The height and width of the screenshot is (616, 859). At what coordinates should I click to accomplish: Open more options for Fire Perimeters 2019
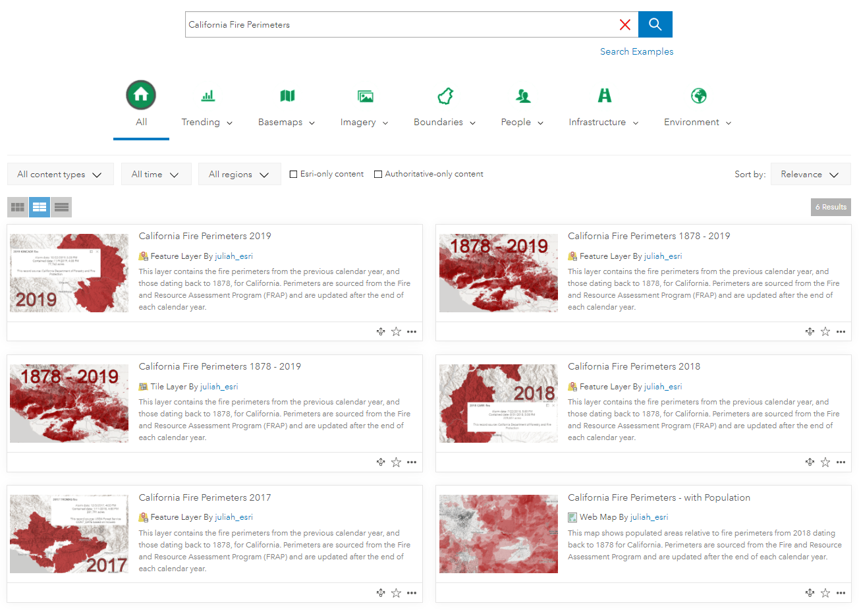(412, 331)
